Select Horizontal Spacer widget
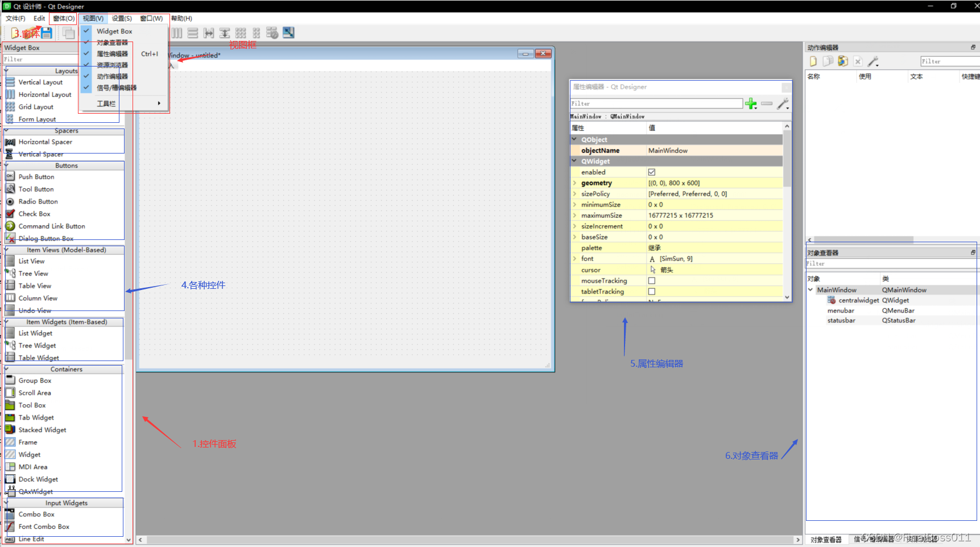The image size is (980, 547). click(45, 142)
